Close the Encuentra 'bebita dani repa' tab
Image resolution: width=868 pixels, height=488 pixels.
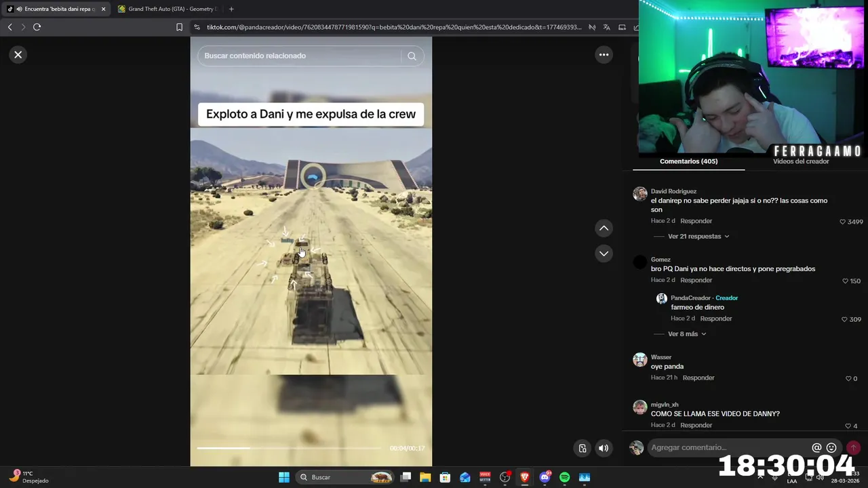coord(103,9)
